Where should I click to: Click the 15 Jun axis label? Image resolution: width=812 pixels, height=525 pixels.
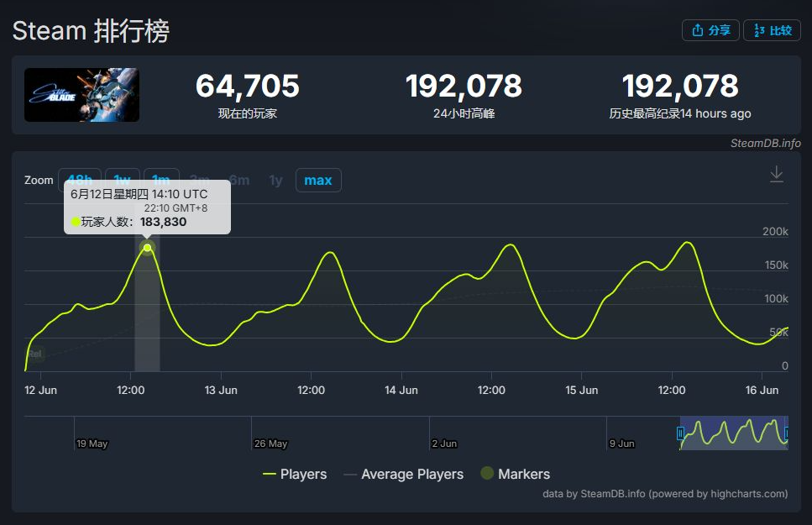(x=582, y=391)
